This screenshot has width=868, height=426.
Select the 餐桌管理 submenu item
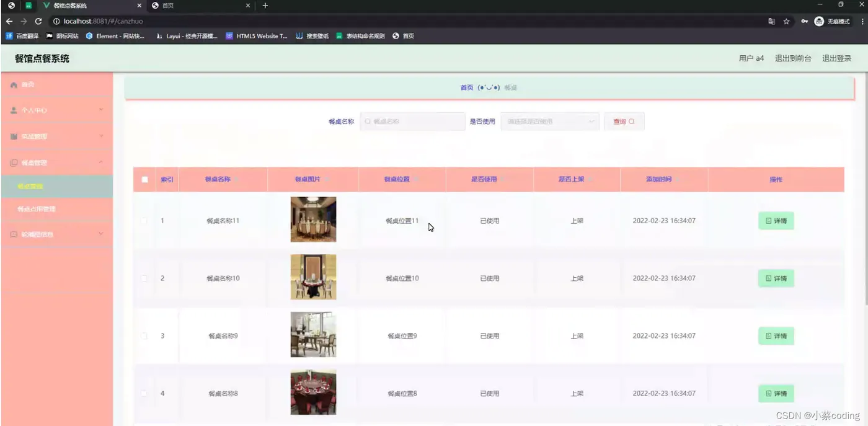tap(56, 186)
